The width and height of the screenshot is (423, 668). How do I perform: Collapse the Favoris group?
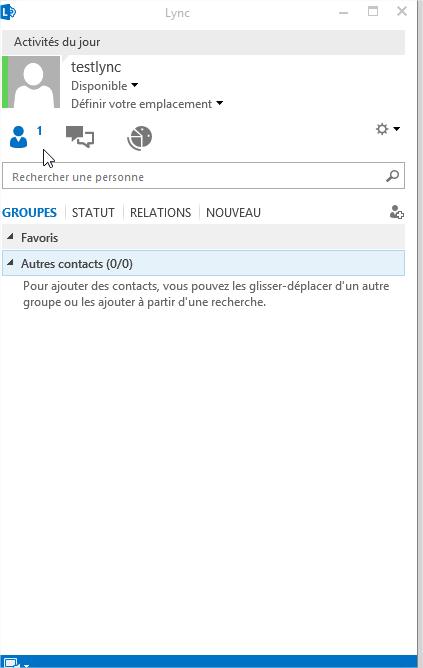click(x=10, y=237)
